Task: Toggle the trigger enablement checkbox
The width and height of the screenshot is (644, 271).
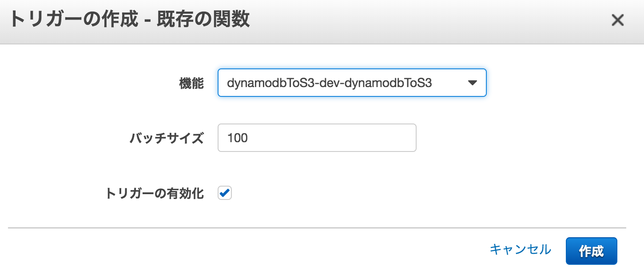Action: pos(224,192)
